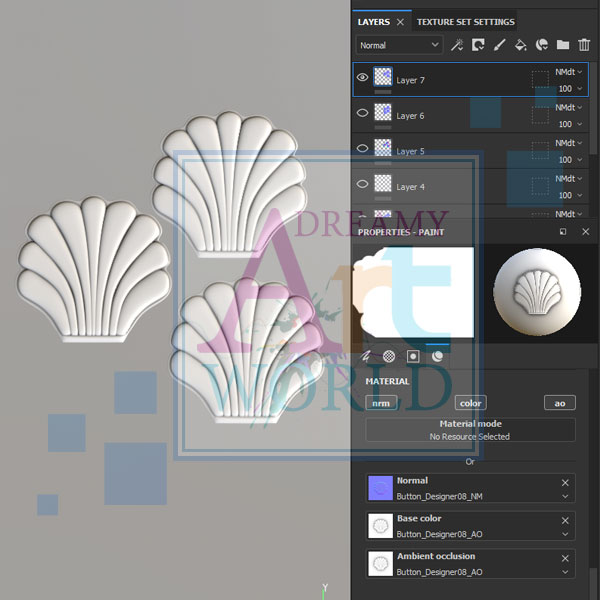Remove the Normal channel resource
600x600 pixels.
coord(565,482)
